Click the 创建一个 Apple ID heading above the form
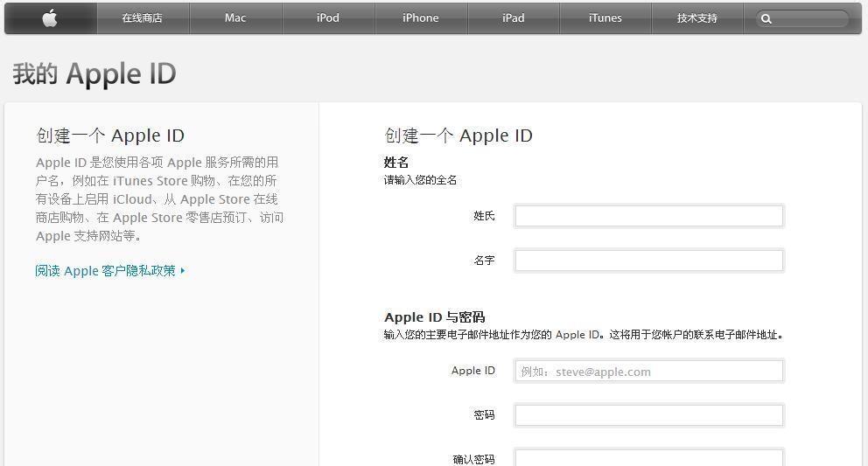 458,136
